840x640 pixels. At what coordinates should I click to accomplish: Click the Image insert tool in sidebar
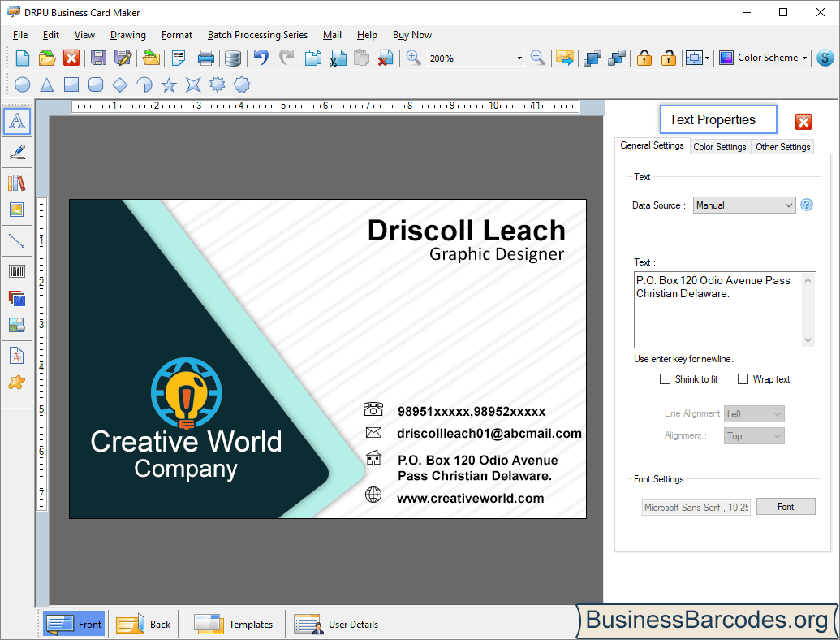17,210
